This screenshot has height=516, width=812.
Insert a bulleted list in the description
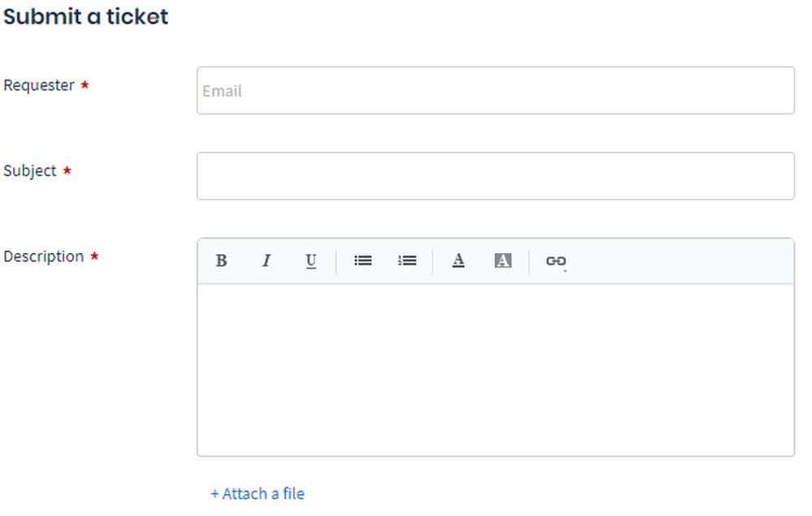coord(363,260)
